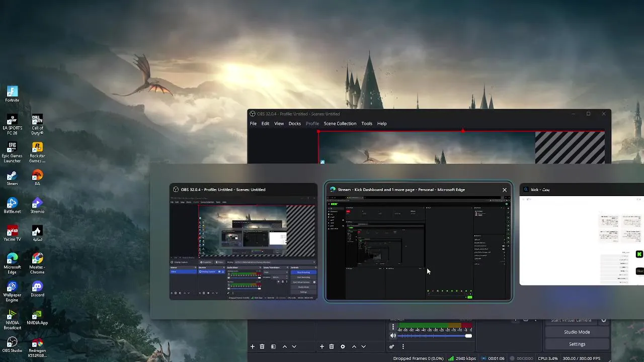Image resolution: width=644 pixels, height=362 pixels.
Task: Open the Moataz - Chrome shortcut
Action: point(37,263)
